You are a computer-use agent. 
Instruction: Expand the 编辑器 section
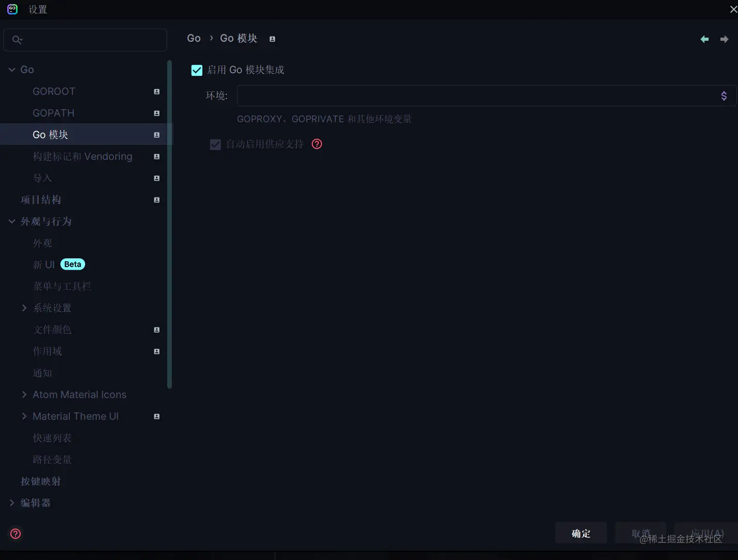(12, 503)
